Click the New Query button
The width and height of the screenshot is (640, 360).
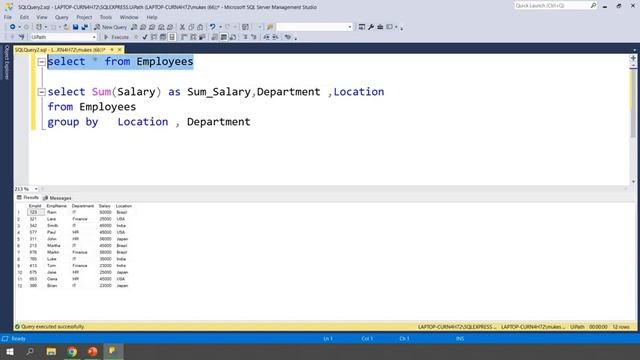110,27
